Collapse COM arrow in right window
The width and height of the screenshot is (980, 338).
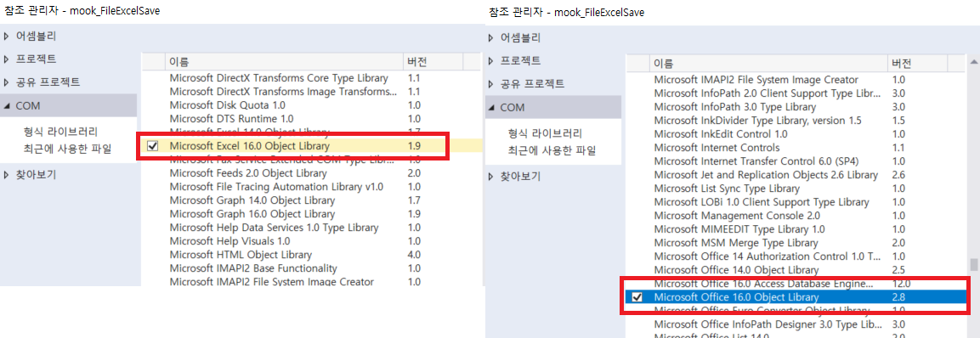pyautogui.click(x=491, y=108)
